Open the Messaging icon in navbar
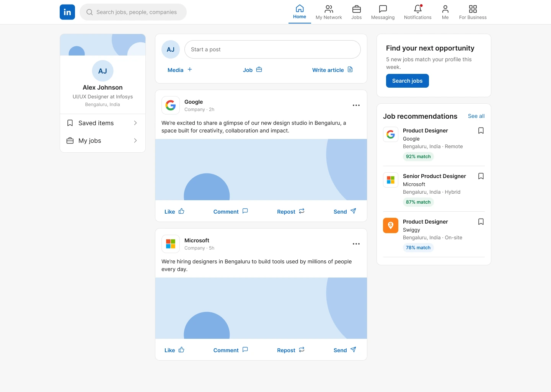This screenshot has width=551, height=392. 383,9
